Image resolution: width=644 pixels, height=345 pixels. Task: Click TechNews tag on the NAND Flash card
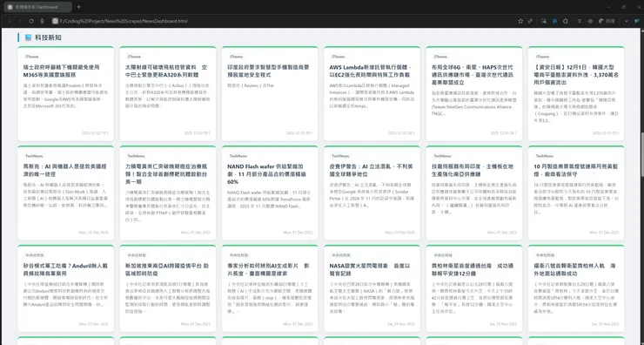(x=238, y=156)
